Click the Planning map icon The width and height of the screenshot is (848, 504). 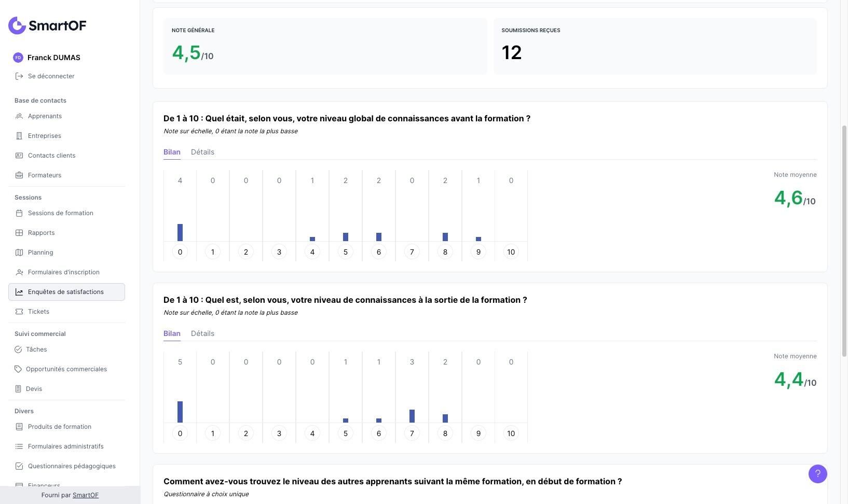click(x=19, y=253)
